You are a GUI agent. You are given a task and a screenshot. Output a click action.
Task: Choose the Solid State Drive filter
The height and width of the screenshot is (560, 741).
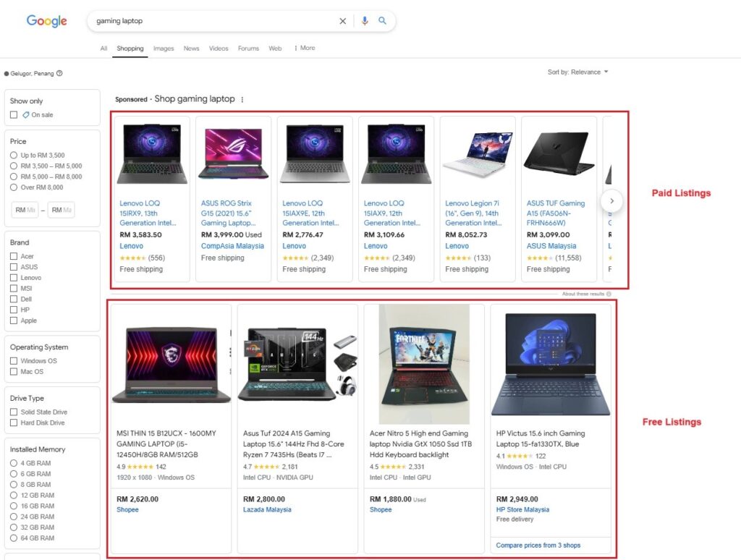[12, 411]
